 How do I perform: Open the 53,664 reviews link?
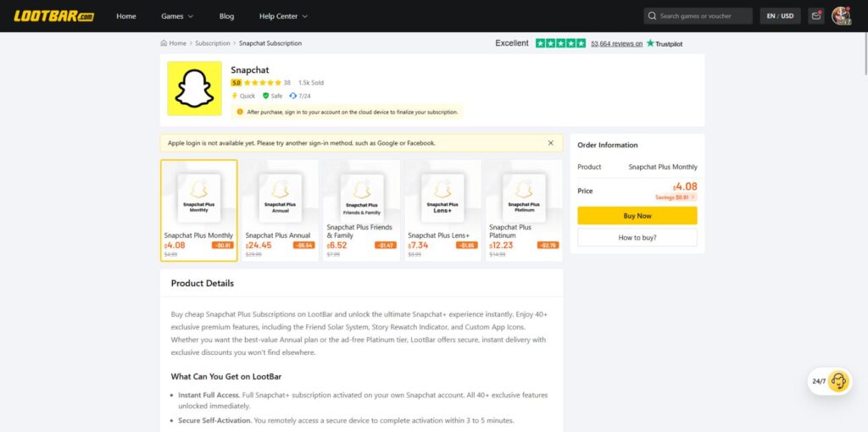pyautogui.click(x=617, y=43)
